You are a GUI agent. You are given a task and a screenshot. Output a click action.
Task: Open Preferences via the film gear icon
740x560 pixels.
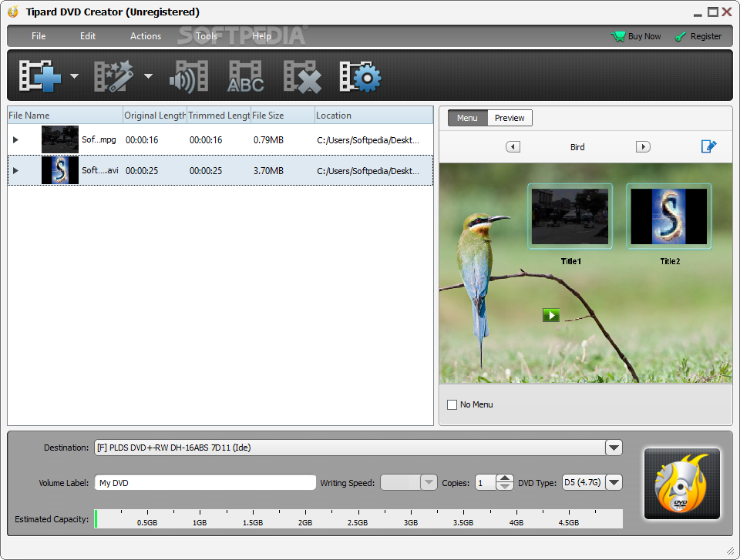(360, 76)
